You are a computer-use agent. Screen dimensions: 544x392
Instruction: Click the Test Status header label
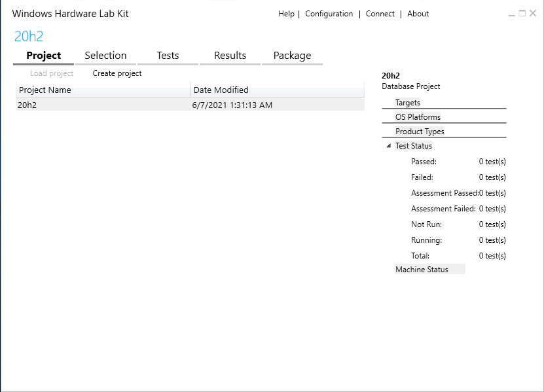point(414,146)
